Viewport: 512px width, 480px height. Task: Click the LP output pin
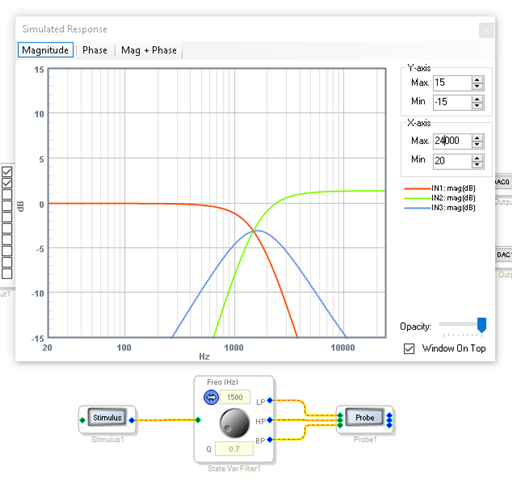pyautogui.click(x=270, y=400)
